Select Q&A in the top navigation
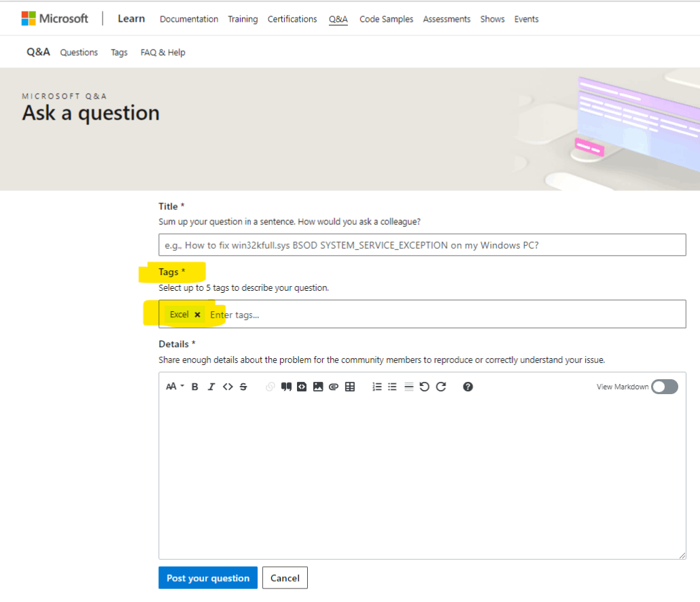This screenshot has height=602, width=700. click(338, 19)
